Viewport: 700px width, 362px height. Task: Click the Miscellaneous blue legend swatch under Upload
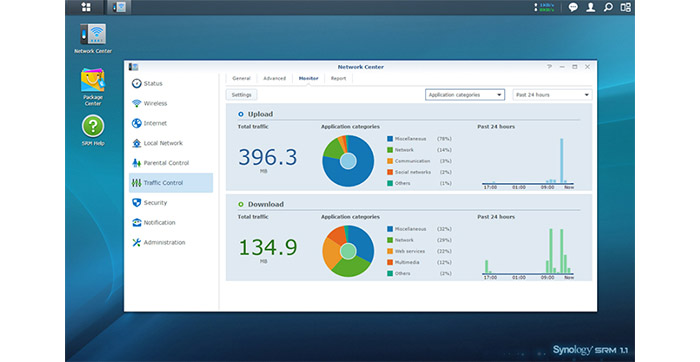(390, 139)
